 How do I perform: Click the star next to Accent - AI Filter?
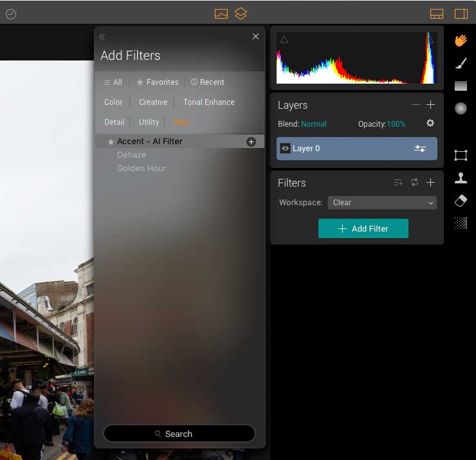[111, 142]
